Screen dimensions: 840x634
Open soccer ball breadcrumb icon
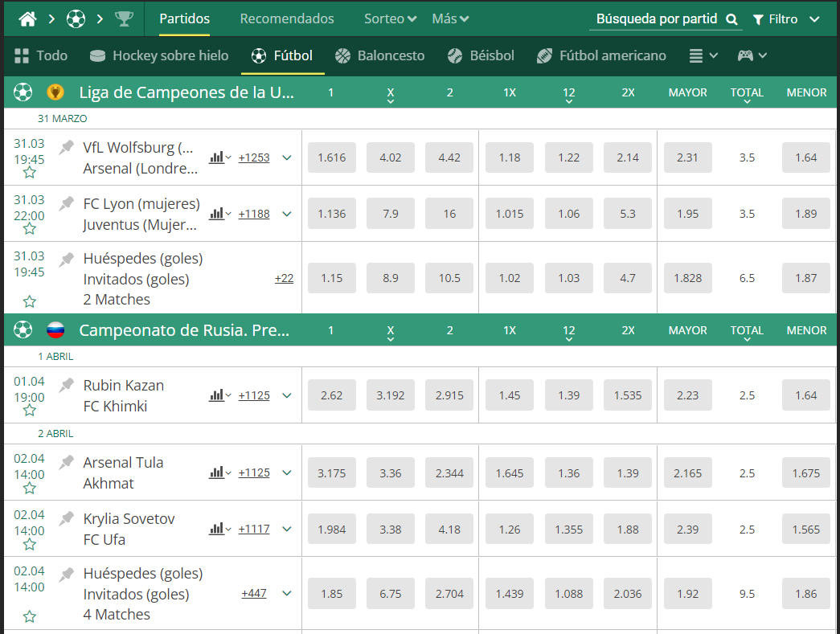[76, 19]
